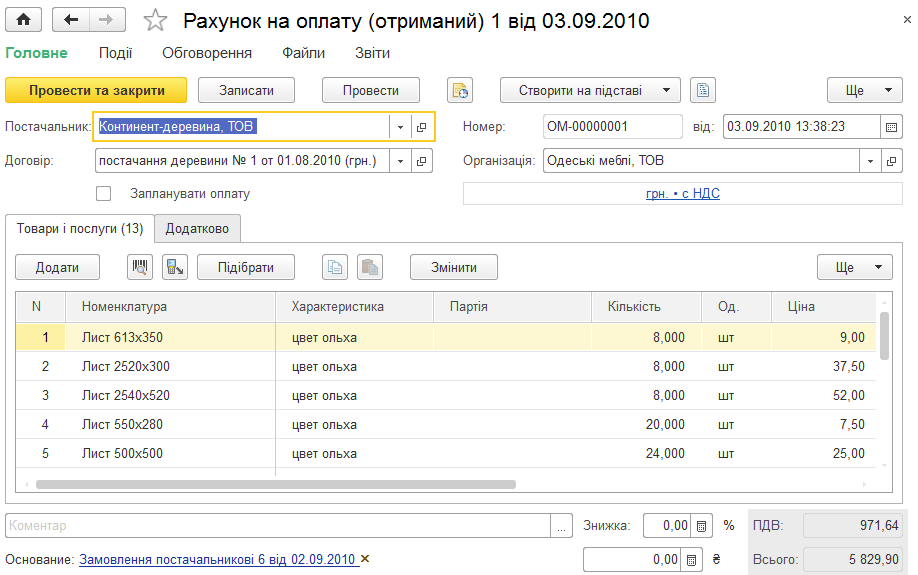
Task: Focus the Знижка percent field
Action: click(667, 526)
